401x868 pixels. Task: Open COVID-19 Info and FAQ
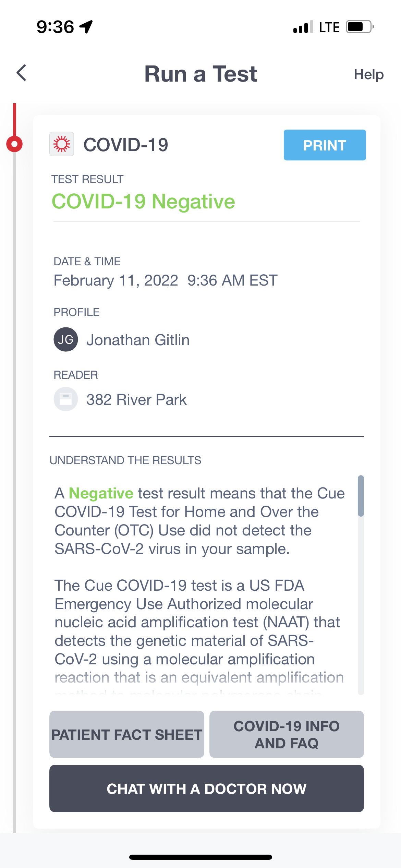(287, 734)
